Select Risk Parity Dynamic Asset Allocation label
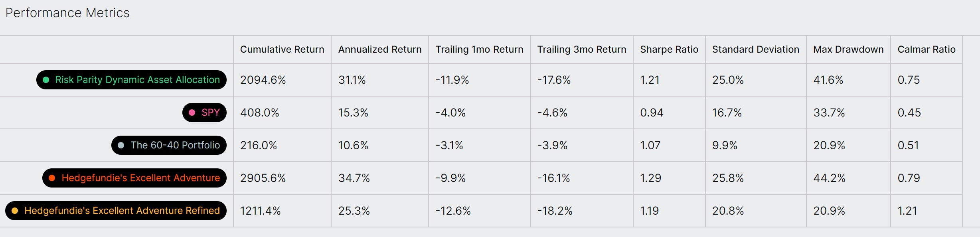 tap(131, 80)
